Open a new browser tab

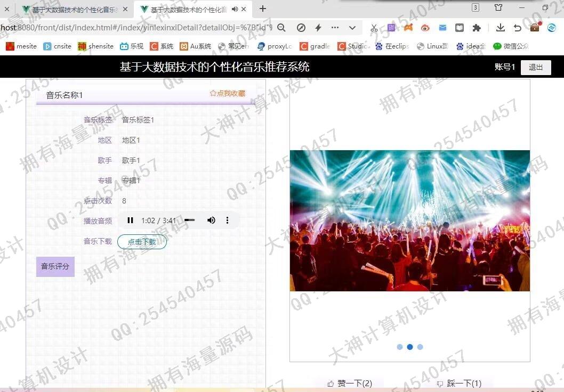click(x=263, y=9)
